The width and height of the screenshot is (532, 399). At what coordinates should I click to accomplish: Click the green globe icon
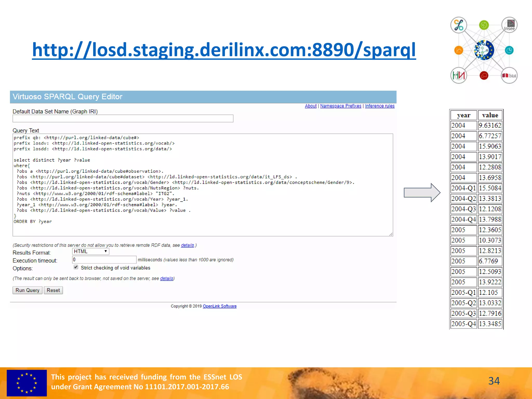(x=484, y=25)
